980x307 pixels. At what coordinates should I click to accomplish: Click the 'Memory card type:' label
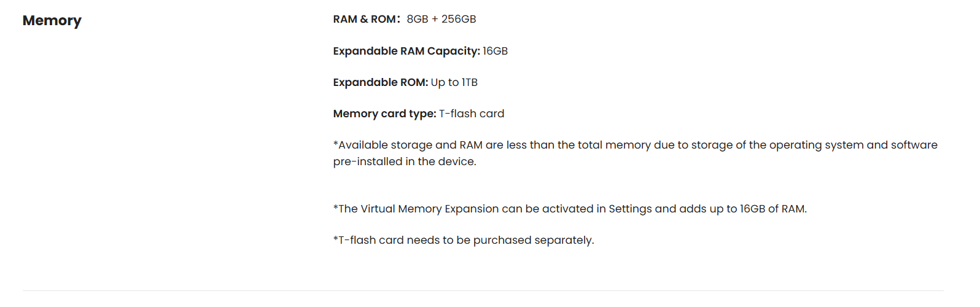click(x=384, y=114)
